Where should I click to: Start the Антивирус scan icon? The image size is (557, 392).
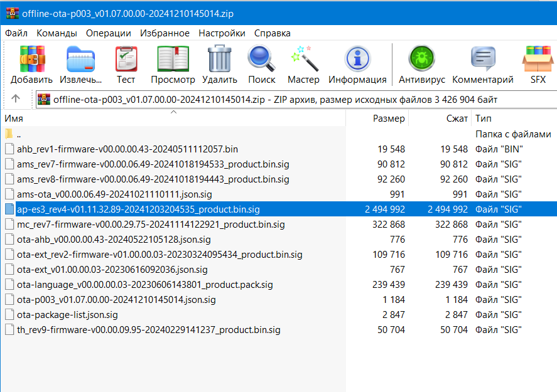click(x=421, y=58)
